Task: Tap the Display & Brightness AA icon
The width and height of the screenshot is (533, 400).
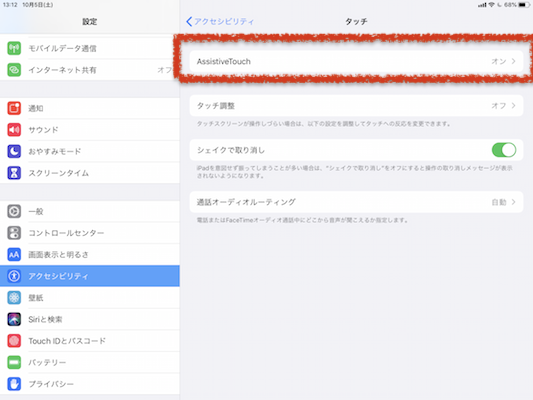Action: coord(14,255)
